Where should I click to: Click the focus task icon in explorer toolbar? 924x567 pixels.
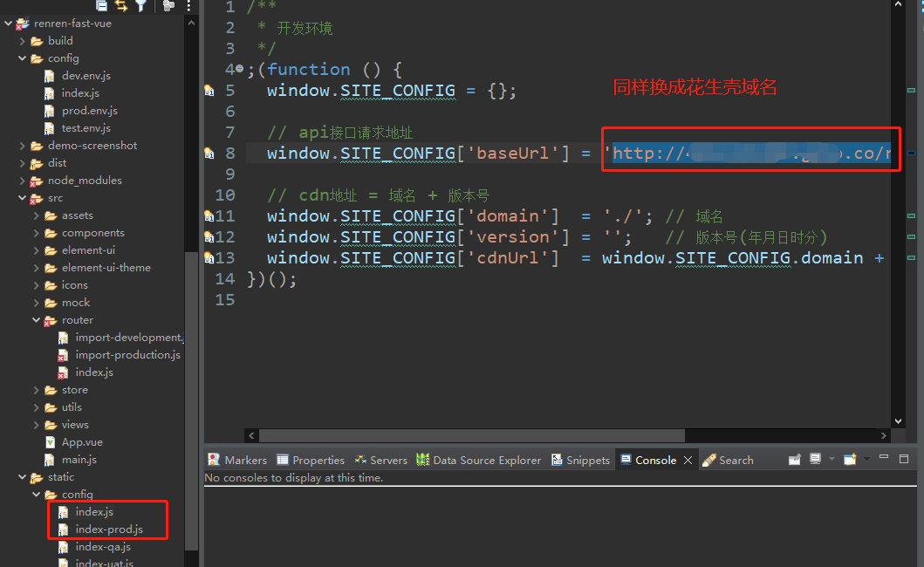coord(168,6)
